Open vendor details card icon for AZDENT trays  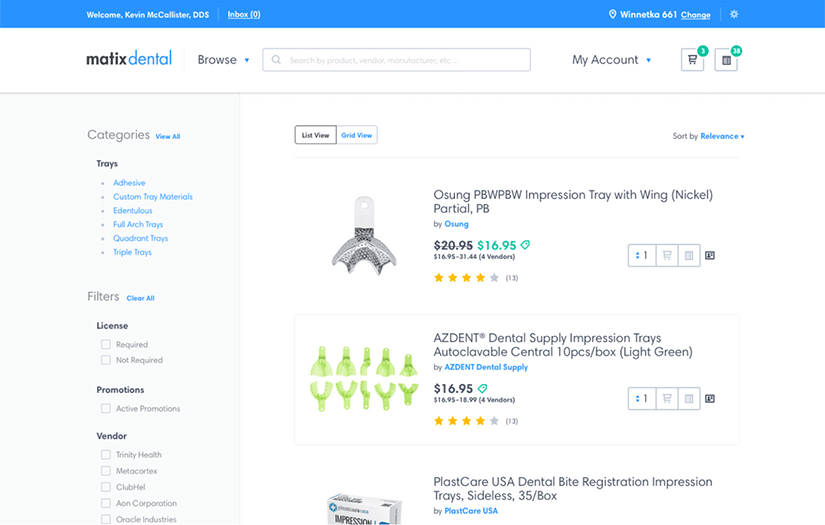coord(710,399)
